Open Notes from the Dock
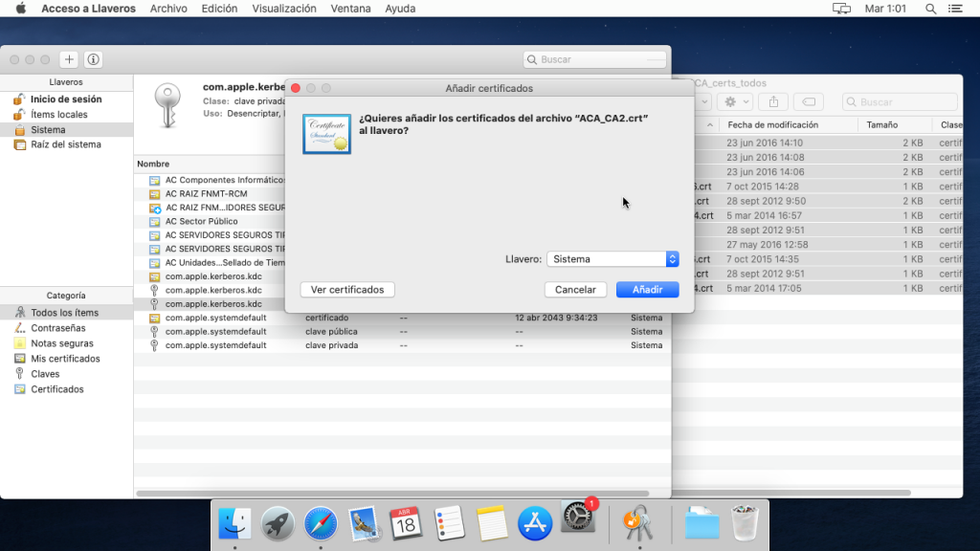This screenshot has height=551, width=980. coord(492,523)
